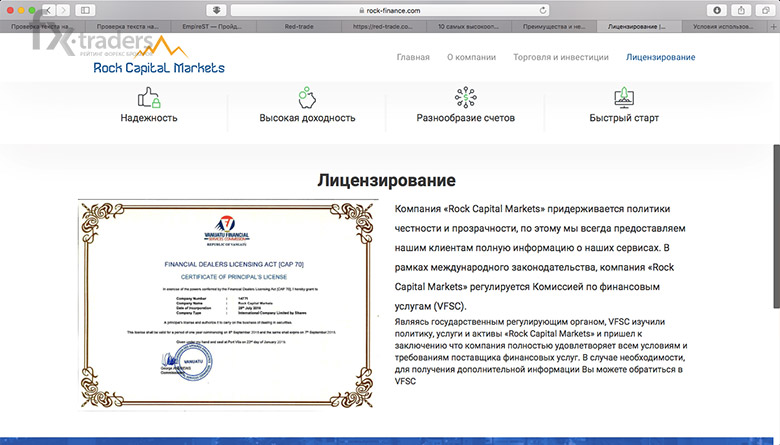Image resolution: width=780 pixels, height=445 pixels.
Task: Open Торговля и инвестиции navigation link
Action: 561,57
